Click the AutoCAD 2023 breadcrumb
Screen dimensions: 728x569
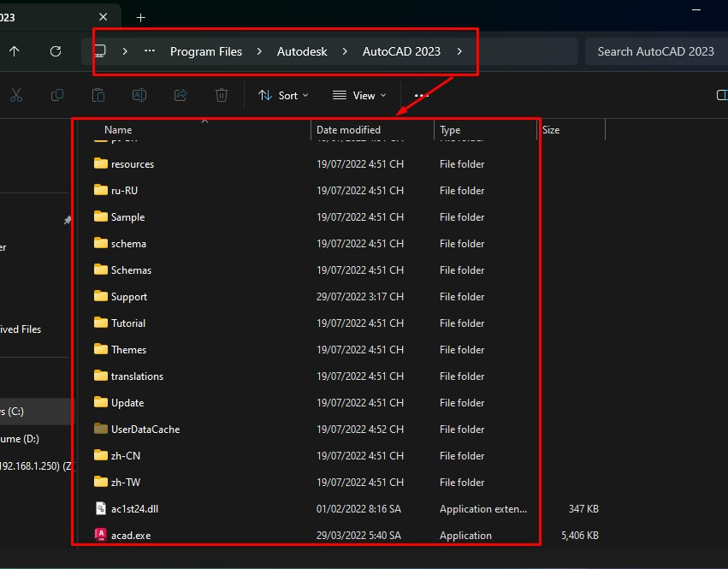pyautogui.click(x=401, y=51)
